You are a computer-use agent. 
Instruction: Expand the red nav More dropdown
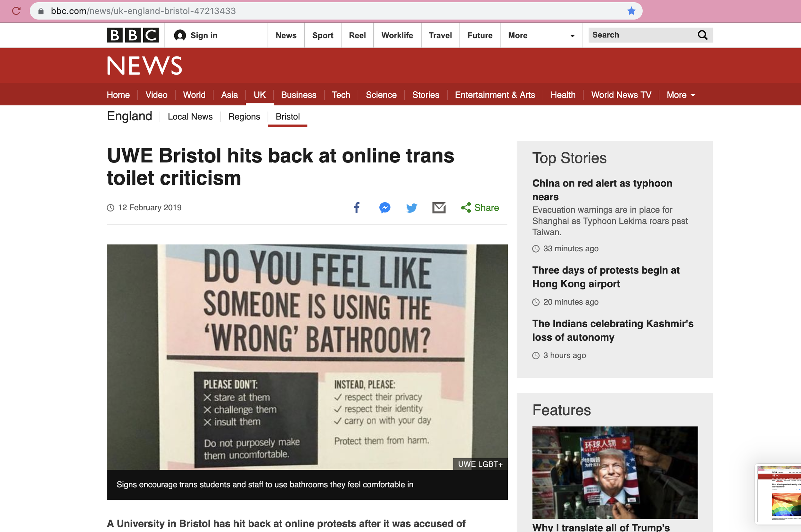click(x=681, y=95)
